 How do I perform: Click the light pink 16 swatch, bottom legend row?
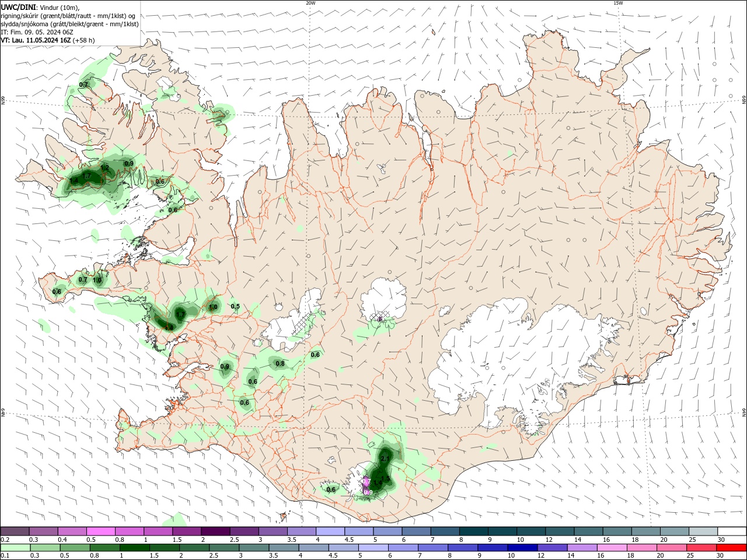click(612, 548)
